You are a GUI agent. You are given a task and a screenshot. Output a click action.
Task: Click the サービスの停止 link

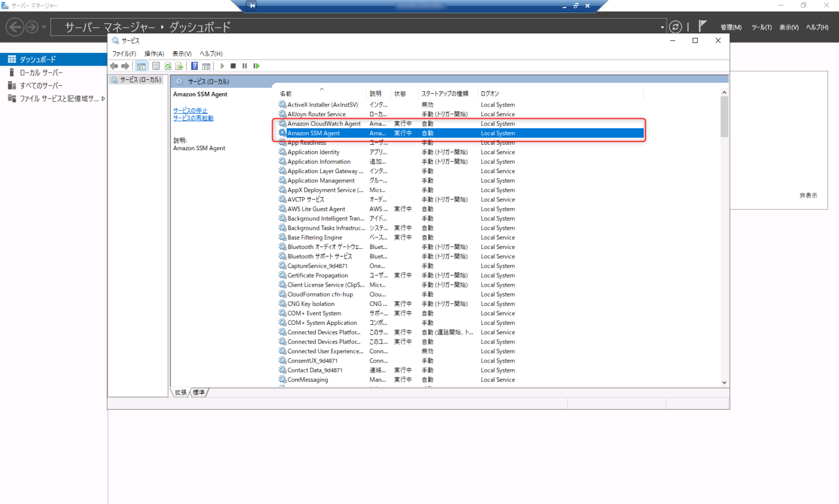point(190,110)
